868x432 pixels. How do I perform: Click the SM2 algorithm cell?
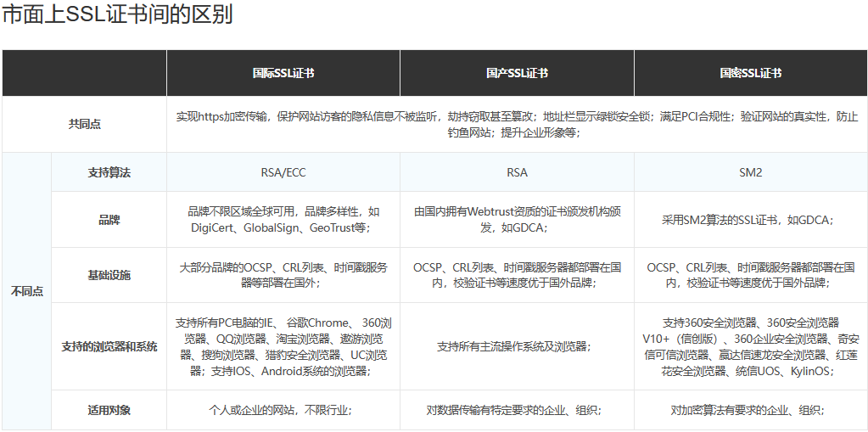751,172
